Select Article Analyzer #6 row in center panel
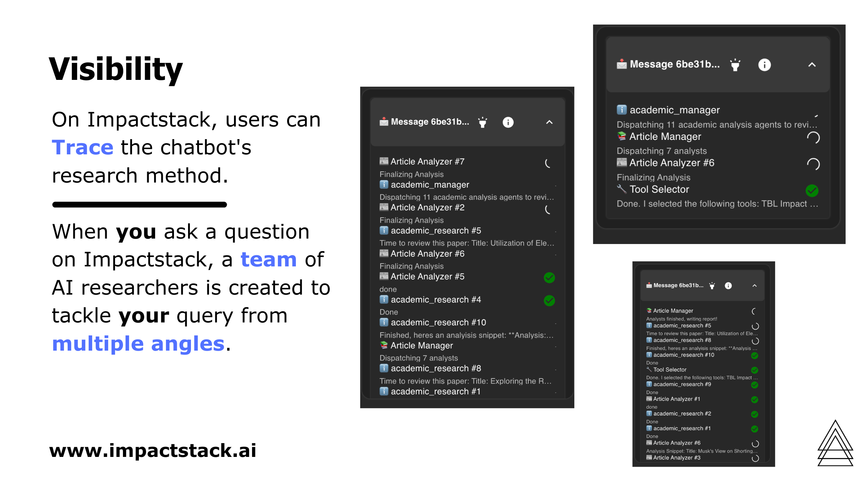The height and width of the screenshot is (488, 868). coord(468,260)
